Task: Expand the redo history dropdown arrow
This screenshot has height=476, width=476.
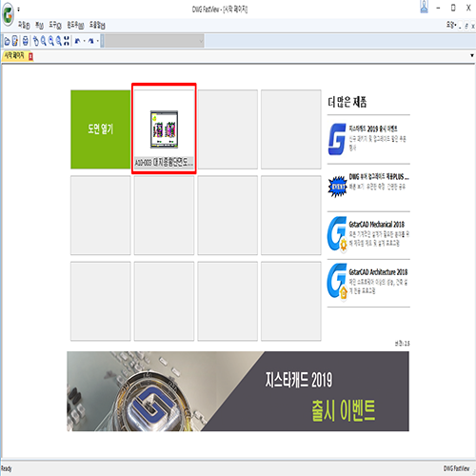Action: coord(97,41)
